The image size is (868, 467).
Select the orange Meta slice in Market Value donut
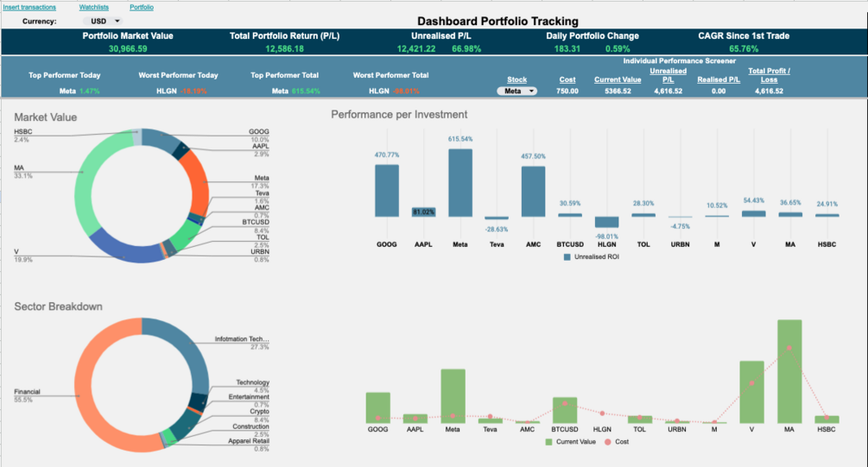(x=197, y=183)
